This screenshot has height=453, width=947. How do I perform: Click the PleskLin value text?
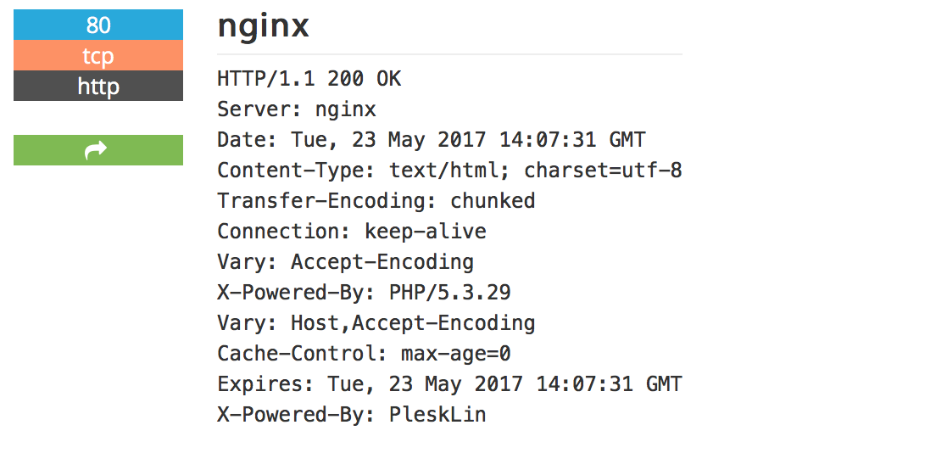pyautogui.click(x=437, y=415)
